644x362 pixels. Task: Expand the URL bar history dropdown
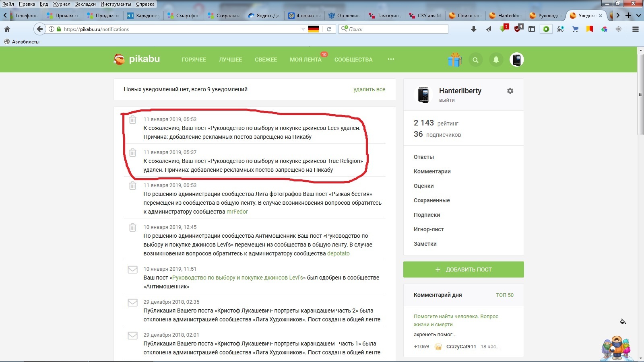[303, 29]
